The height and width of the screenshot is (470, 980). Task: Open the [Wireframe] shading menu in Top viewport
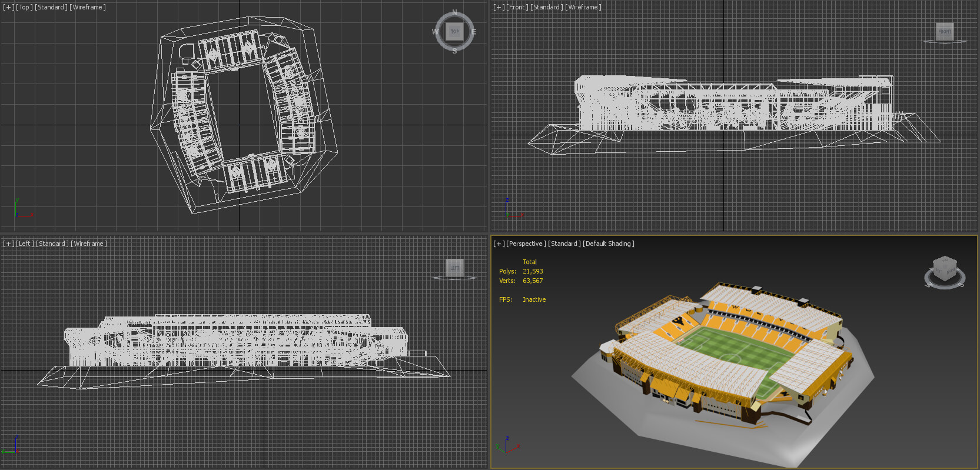tap(88, 7)
